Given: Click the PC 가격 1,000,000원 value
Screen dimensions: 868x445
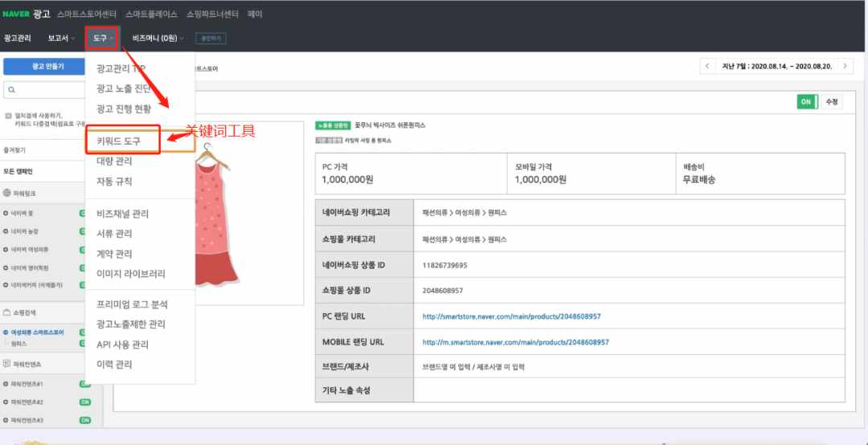Looking at the screenshot, I should coord(348,180).
